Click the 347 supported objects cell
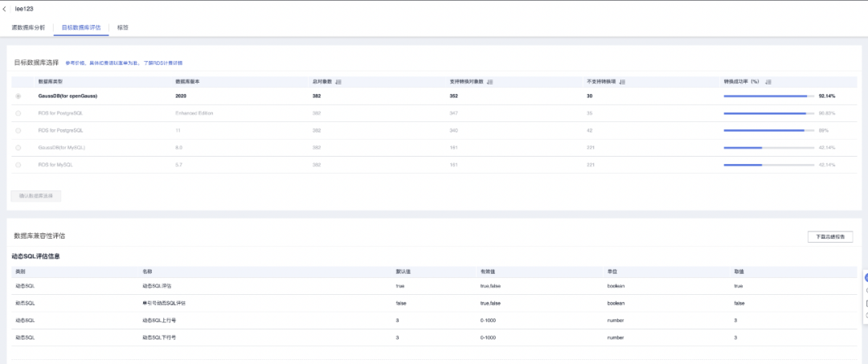This screenshot has height=364, width=868. click(454, 113)
